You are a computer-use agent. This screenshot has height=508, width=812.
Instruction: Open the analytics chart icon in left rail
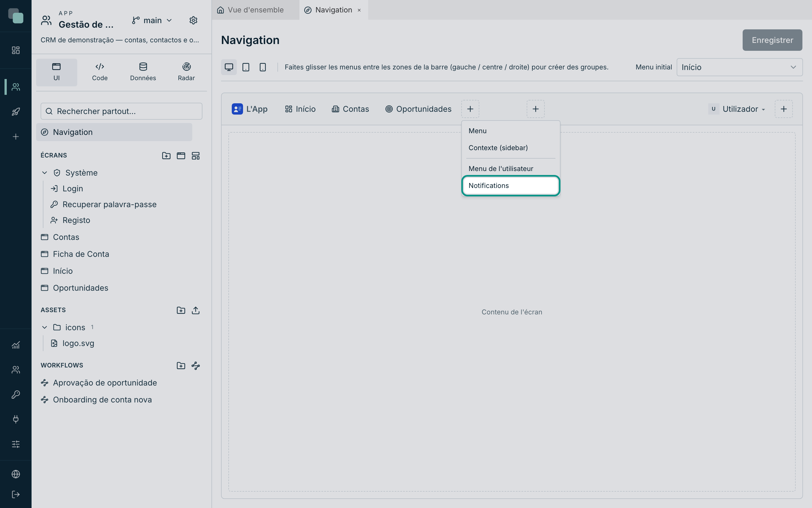pos(16,345)
